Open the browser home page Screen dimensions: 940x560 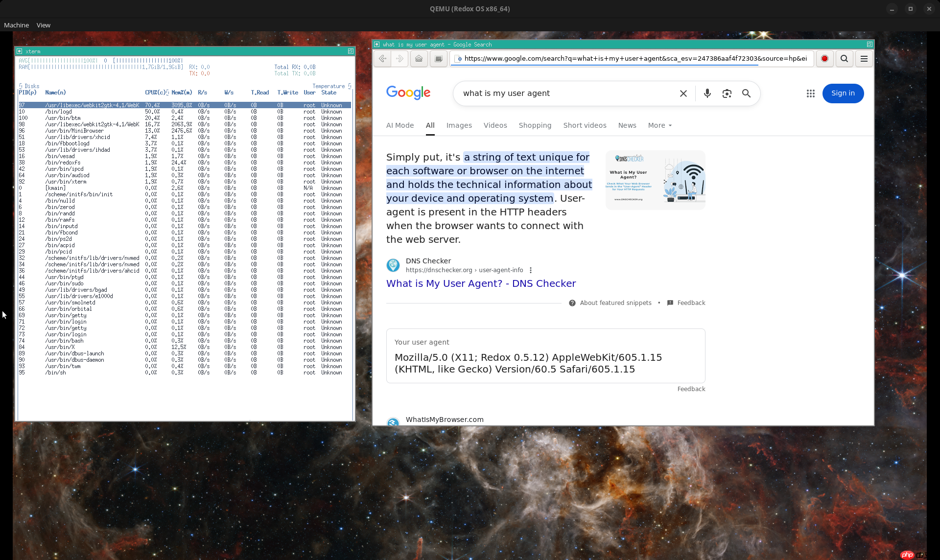coord(419,59)
